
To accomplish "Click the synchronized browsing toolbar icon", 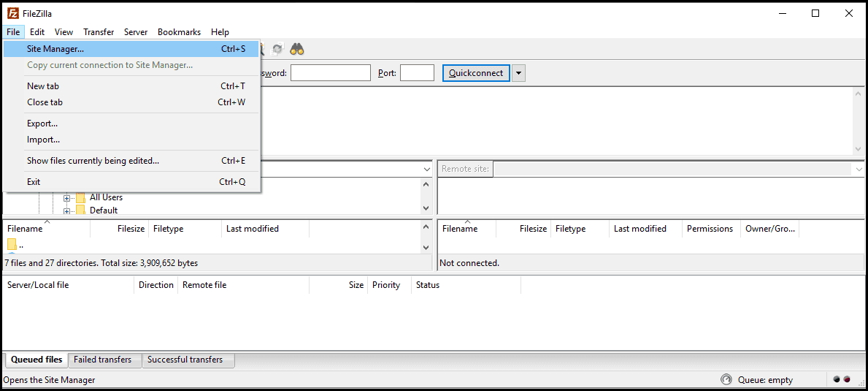I will (x=278, y=49).
